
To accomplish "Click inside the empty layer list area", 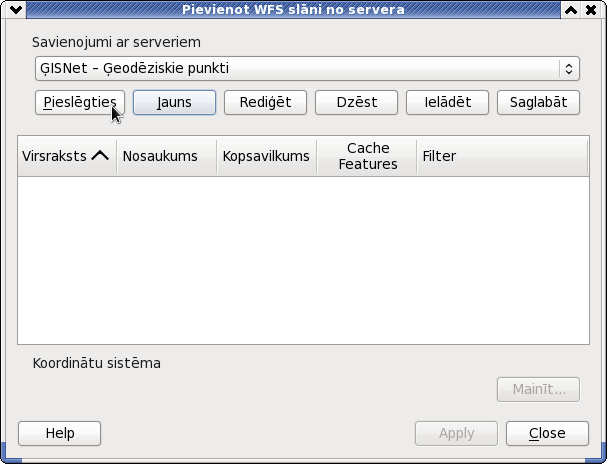I will pyautogui.click(x=304, y=260).
